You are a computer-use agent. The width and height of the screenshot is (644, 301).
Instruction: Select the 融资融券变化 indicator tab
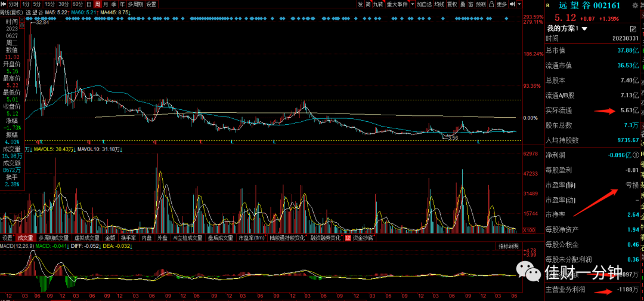(326, 238)
